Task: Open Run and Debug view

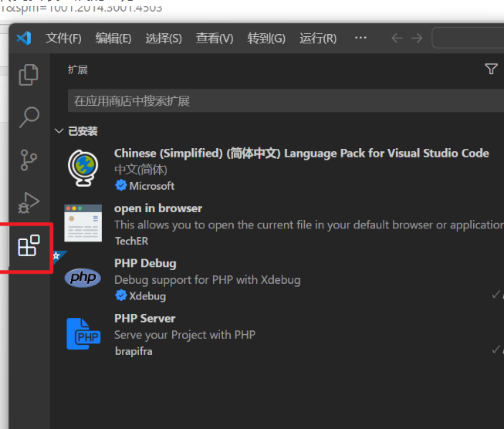Action: click(29, 203)
